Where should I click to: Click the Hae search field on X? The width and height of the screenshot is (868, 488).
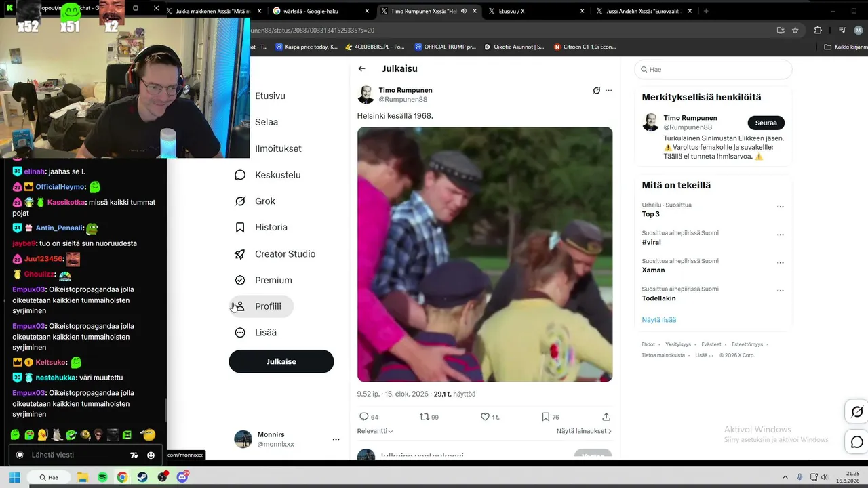(713, 69)
